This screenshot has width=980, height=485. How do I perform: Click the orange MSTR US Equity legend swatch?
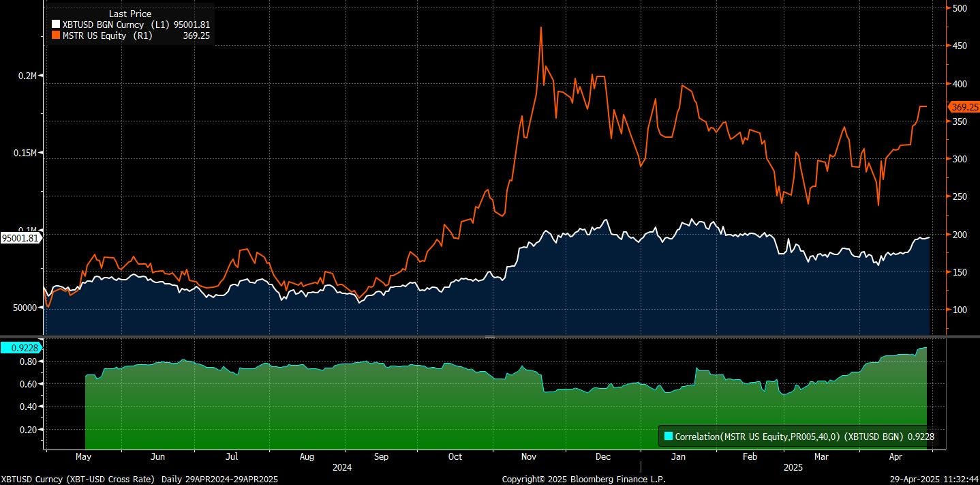click(x=57, y=35)
